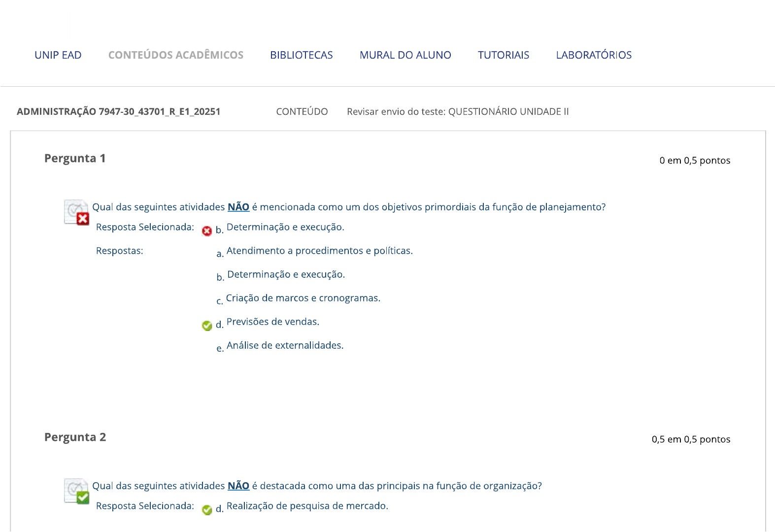The height and width of the screenshot is (532, 775).
Task: Click the ADMINISTRAÇÃO 7947-30 course breadcrumb
Action: (119, 112)
